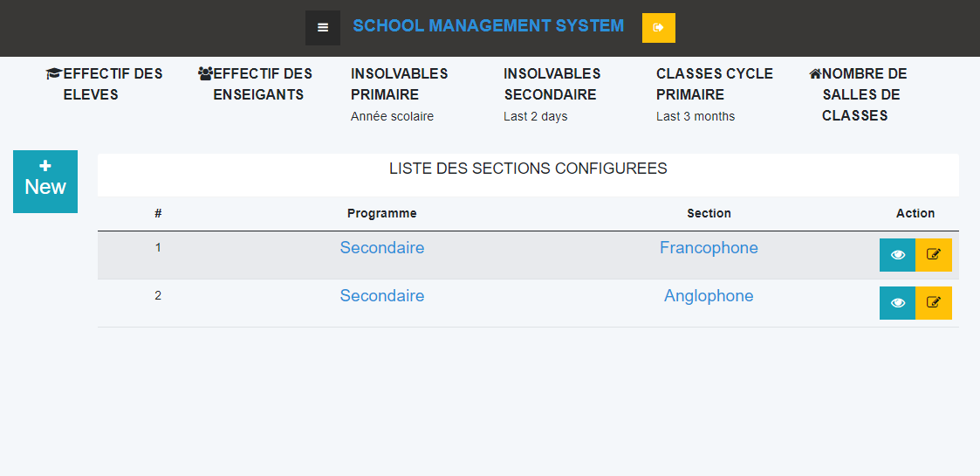Open the Secondaire link in row 2
Screen dimensions: 980x476
tap(382, 296)
